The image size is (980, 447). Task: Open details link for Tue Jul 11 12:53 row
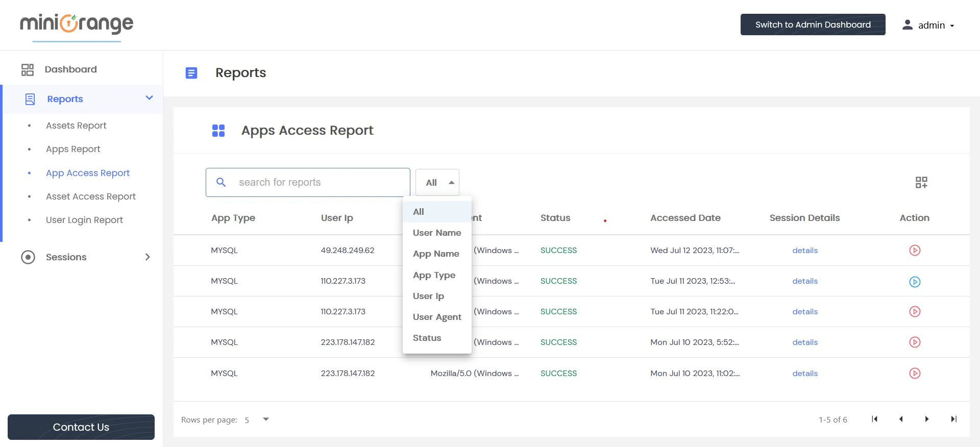coord(805,281)
